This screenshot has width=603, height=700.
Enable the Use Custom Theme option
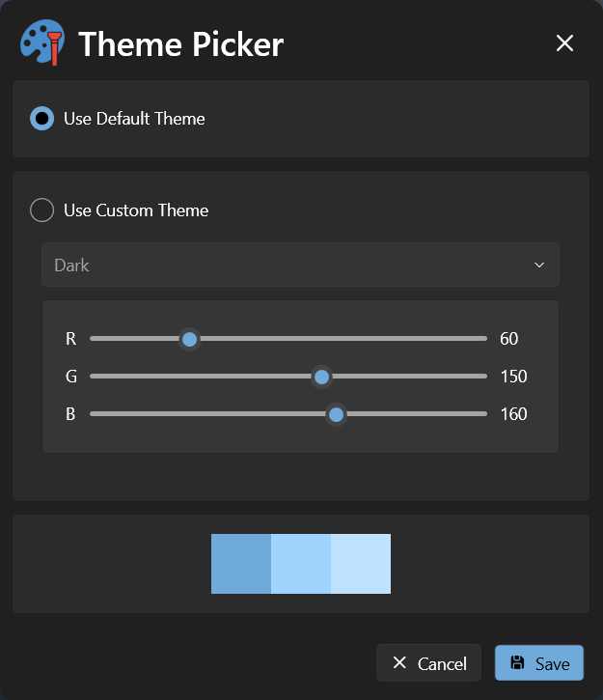[42, 210]
